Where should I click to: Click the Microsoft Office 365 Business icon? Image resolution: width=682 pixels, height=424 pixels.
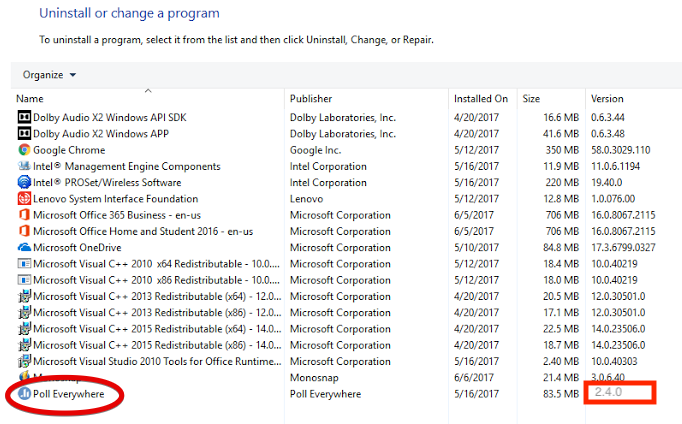coord(24,214)
